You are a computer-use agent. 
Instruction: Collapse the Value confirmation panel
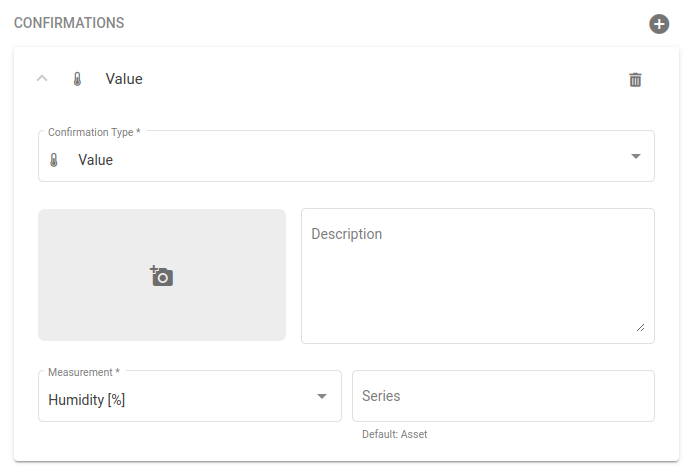[x=42, y=79]
